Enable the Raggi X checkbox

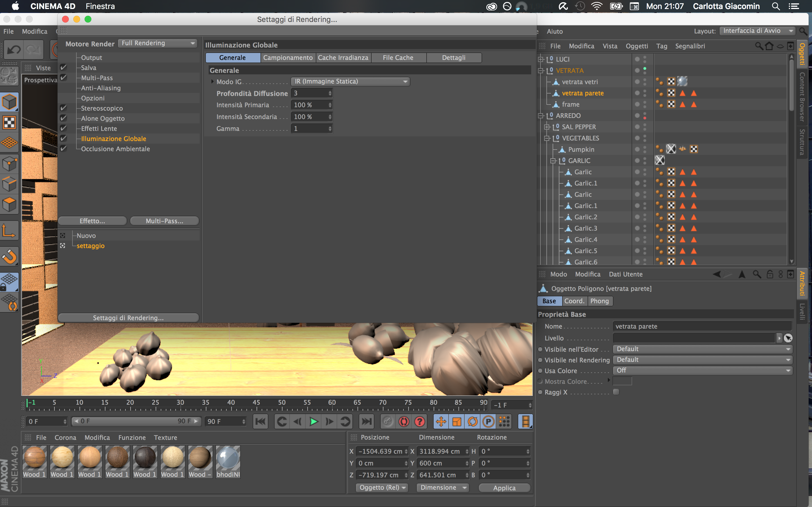click(616, 392)
